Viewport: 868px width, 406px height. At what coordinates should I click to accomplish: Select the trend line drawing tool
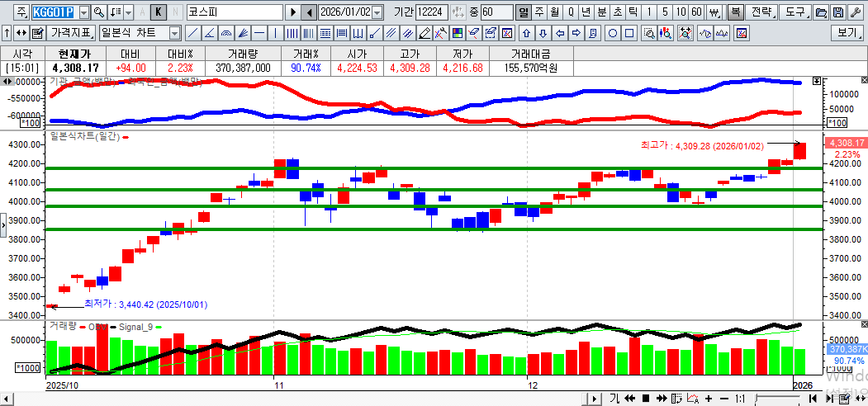[x=192, y=33]
